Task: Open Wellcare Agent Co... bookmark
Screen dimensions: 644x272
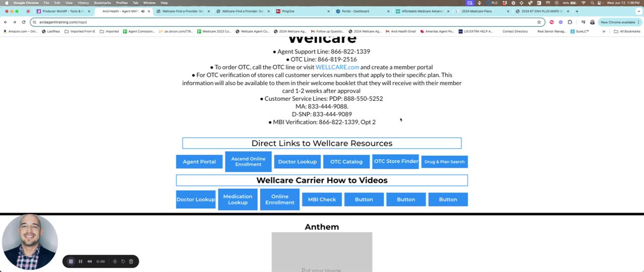Action: coord(252,31)
